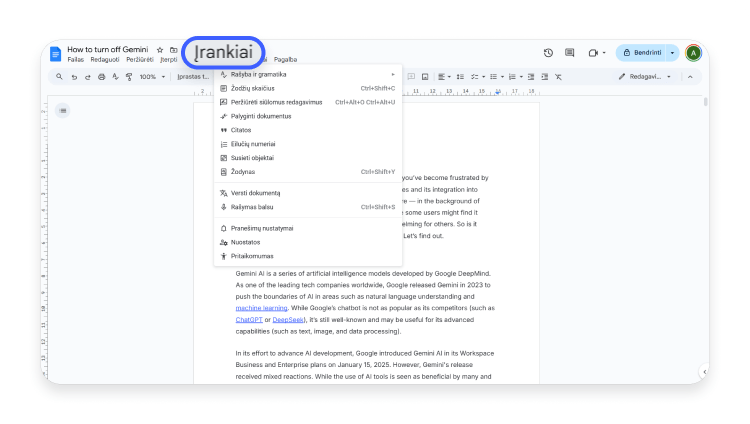Click the increase indent icon

544,77
